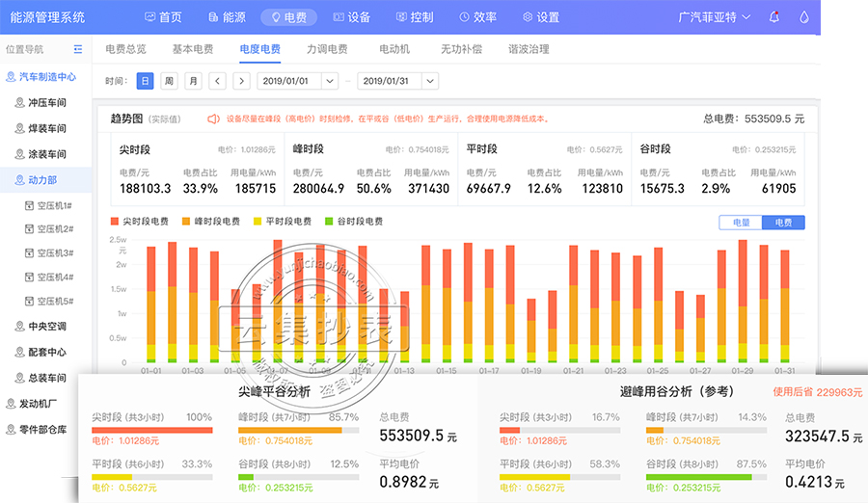Click the 冲压车间 workshop icon
Screen dimensions: 868x503
point(20,103)
